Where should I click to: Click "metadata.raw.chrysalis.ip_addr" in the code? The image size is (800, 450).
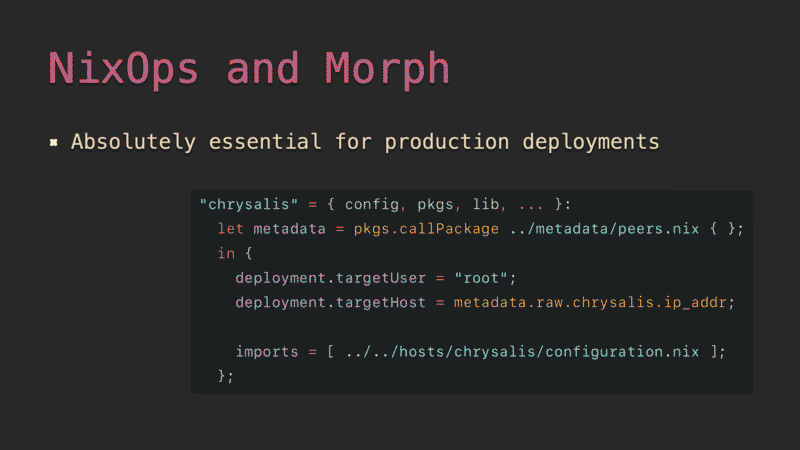click(x=590, y=303)
